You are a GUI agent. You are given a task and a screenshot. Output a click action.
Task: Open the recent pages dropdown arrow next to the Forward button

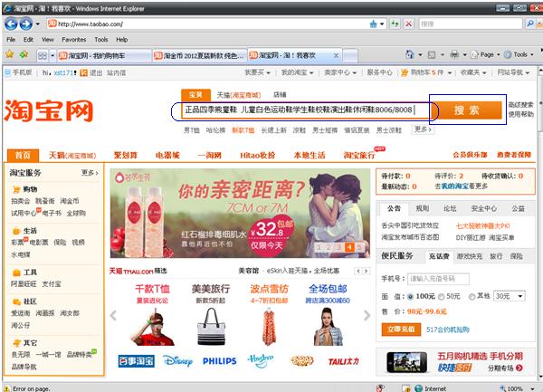pyautogui.click(x=37, y=24)
